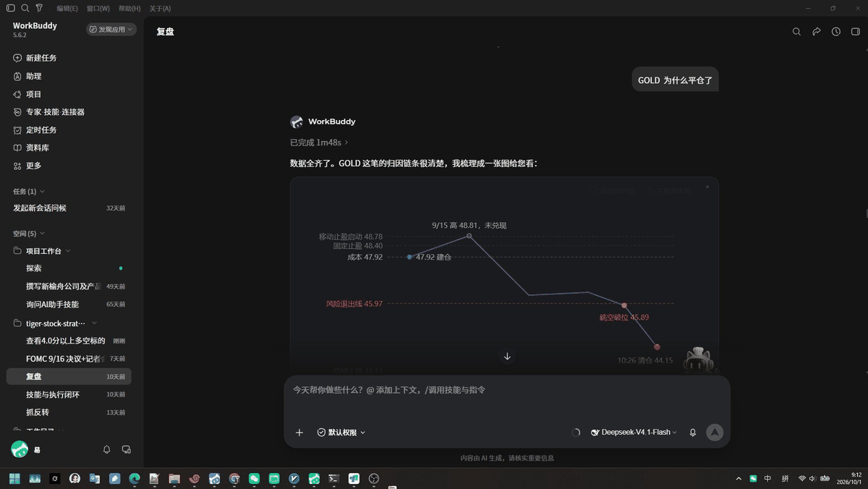Click the 跳空破位 45.89 chart point
The height and width of the screenshot is (489, 868).
(x=624, y=305)
